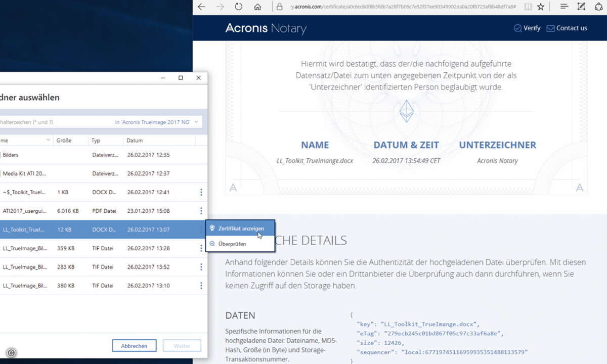The width and height of the screenshot is (607, 364).
Task: Click the acronis.com certificate URL in address bar
Action: (403, 7)
